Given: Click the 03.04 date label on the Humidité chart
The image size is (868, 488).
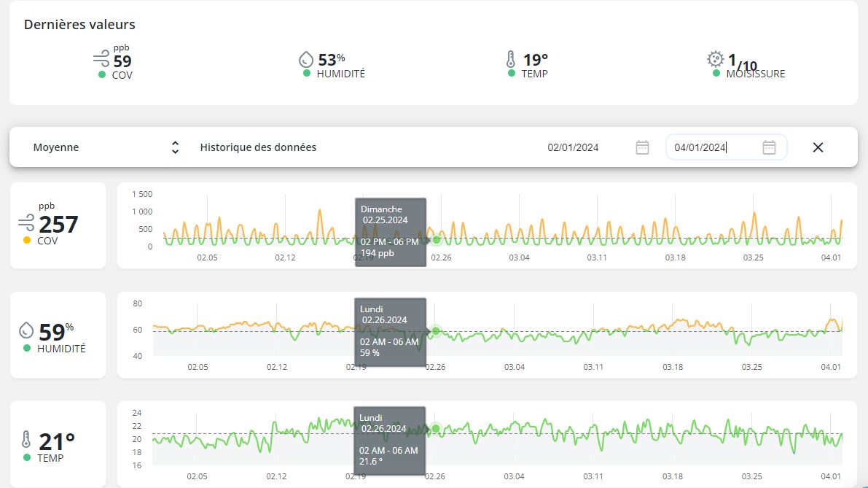Looking at the screenshot, I should (x=515, y=367).
